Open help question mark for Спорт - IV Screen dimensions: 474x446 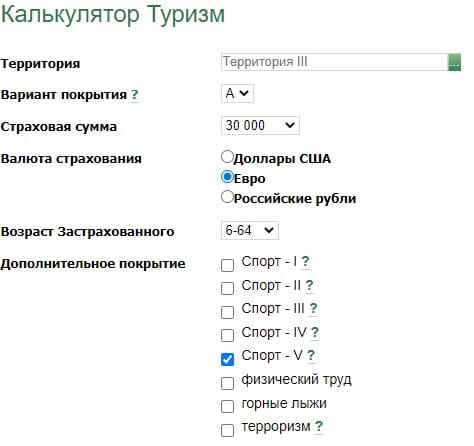pyautogui.click(x=314, y=333)
